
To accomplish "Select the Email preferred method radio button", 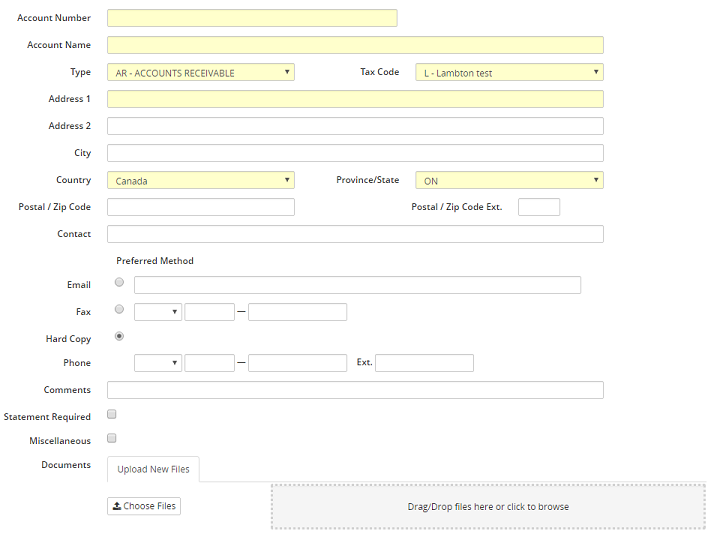I will click(120, 283).
